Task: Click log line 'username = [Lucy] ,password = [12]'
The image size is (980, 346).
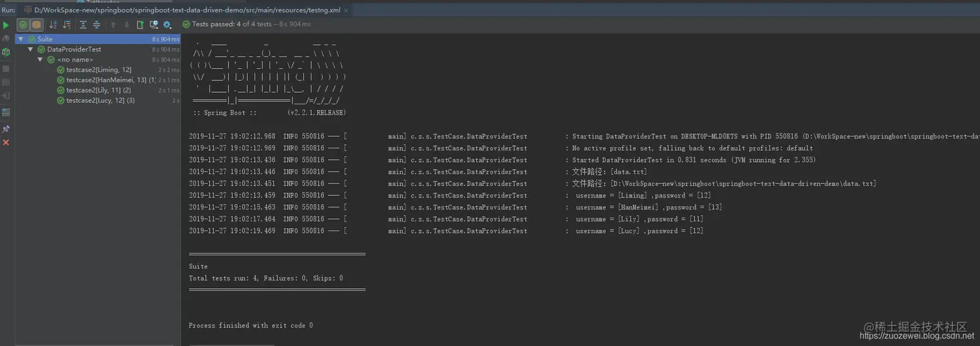Action: click(x=639, y=231)
